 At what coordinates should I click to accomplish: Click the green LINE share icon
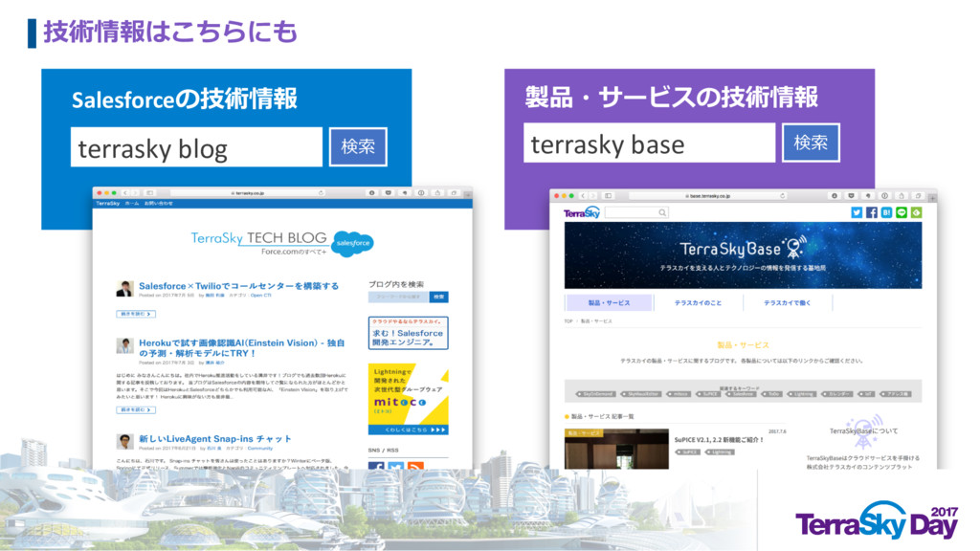[902, 212]
